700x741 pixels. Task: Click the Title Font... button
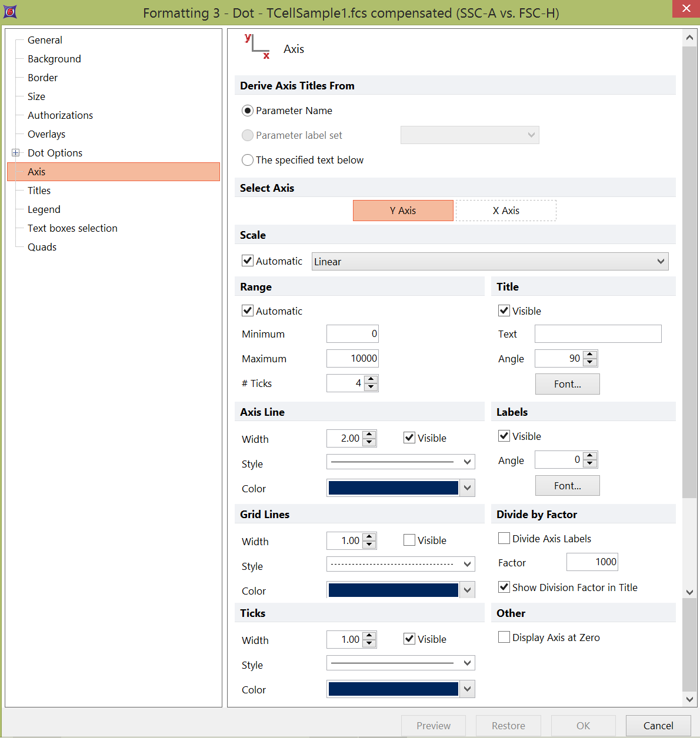point(567,384)
